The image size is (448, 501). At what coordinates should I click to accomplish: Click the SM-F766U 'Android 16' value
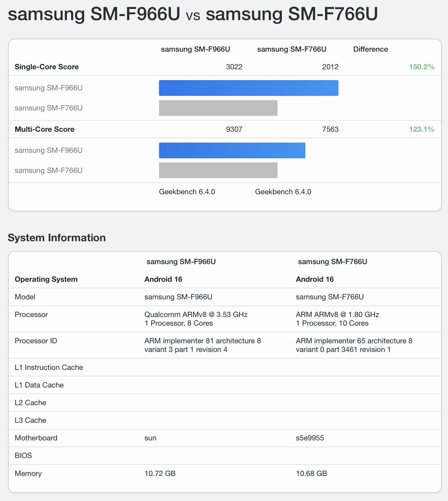[x=315, y=279]
